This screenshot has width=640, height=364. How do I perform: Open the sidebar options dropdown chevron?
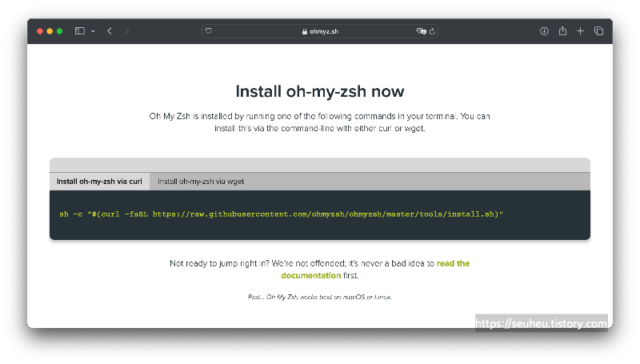click(x=93, y=31)
